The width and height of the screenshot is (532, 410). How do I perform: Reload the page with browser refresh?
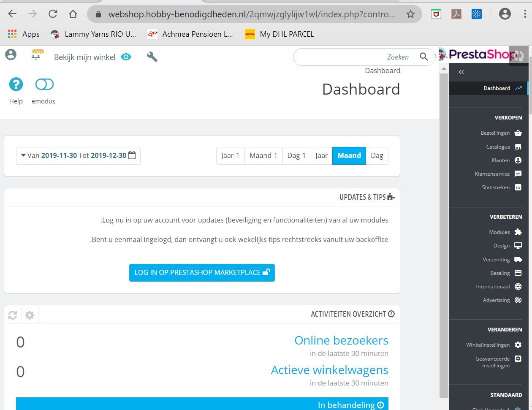point(53,14)
